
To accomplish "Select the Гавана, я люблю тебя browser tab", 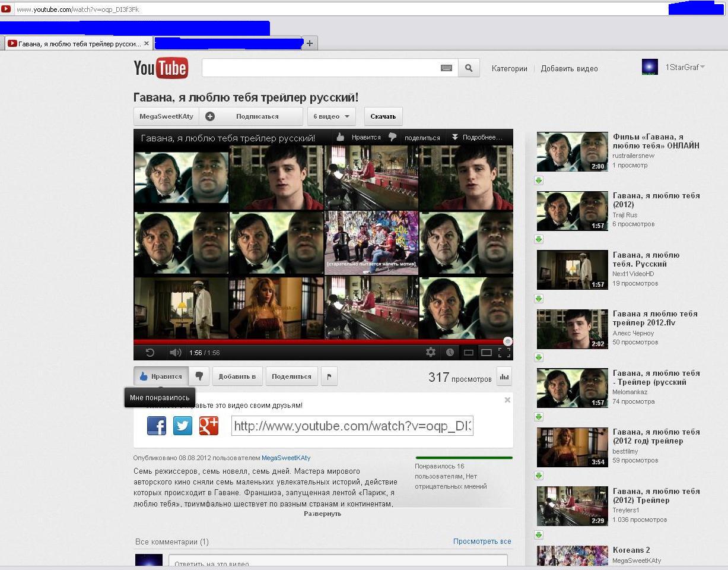I will click(x=79, y=43).
